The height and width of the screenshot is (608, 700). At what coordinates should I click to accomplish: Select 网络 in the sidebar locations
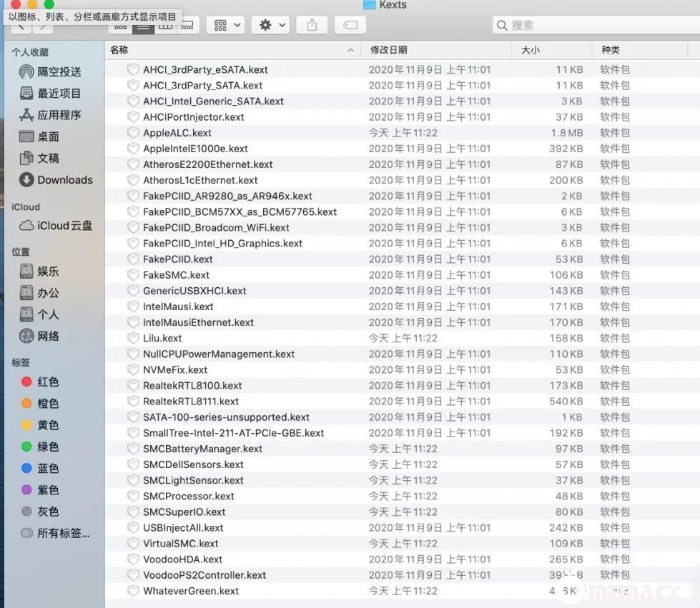pos(48,337)
